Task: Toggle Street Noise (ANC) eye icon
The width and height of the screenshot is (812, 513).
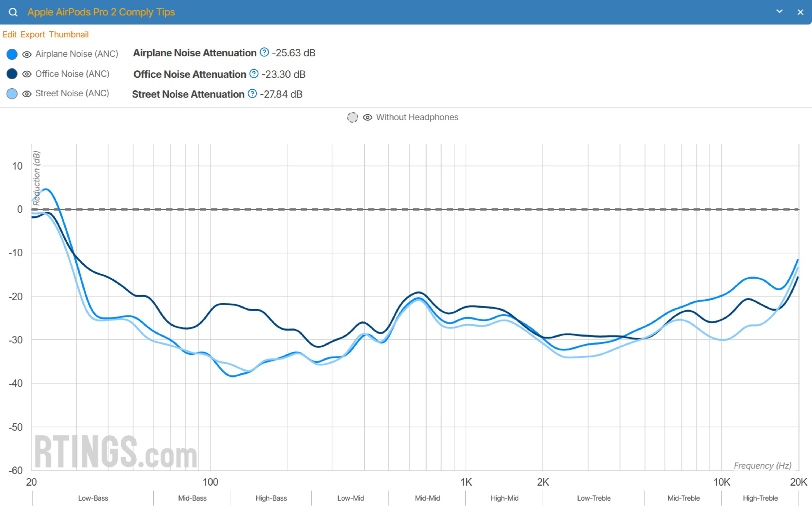Action: tap(27, 94)
